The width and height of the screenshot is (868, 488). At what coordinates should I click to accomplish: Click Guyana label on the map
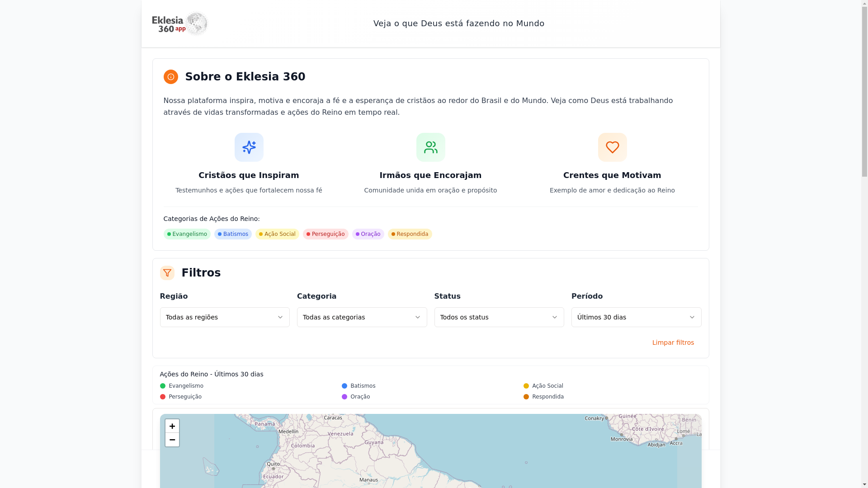pyautogui.click(x=374, y=442)
